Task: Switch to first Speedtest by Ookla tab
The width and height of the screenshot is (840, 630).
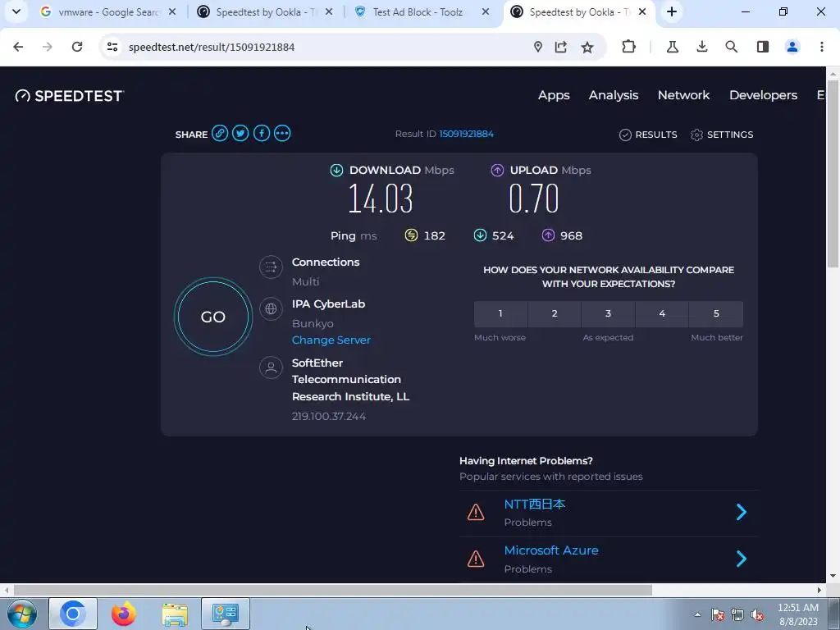Action: [x=265, y=11]
